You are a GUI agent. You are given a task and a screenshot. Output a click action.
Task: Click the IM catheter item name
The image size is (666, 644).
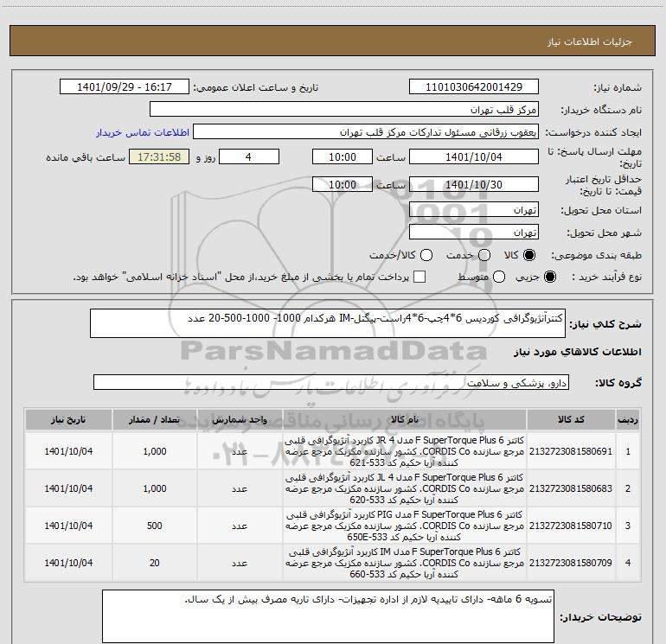[405, 563]
